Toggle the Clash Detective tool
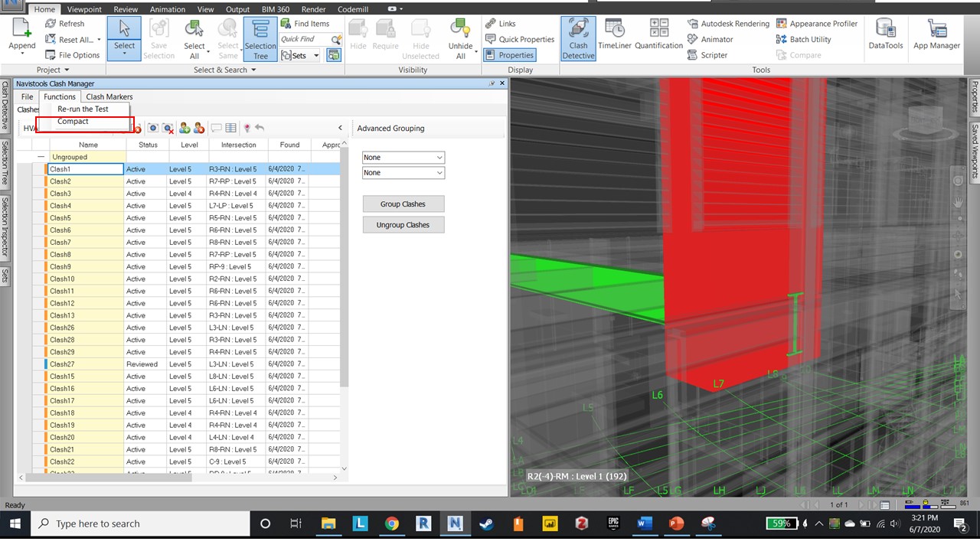Image resolution: width=980 pixels, height=551 pixels. pos(578,38)
